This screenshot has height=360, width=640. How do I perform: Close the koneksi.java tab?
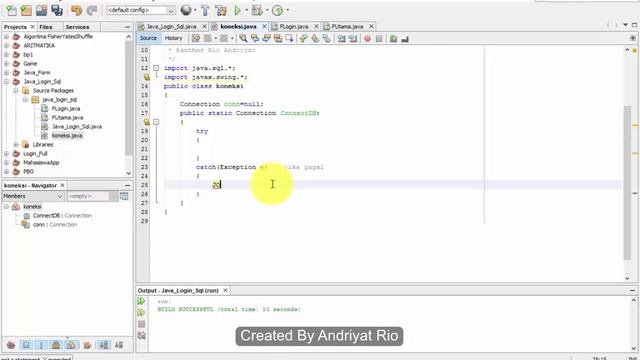264,27
